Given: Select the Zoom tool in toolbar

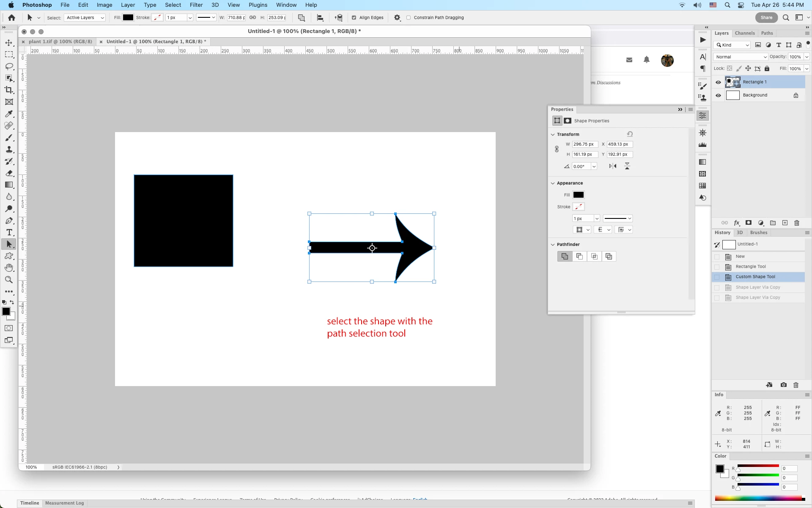Looking at the screenshot, I should 9,280.
